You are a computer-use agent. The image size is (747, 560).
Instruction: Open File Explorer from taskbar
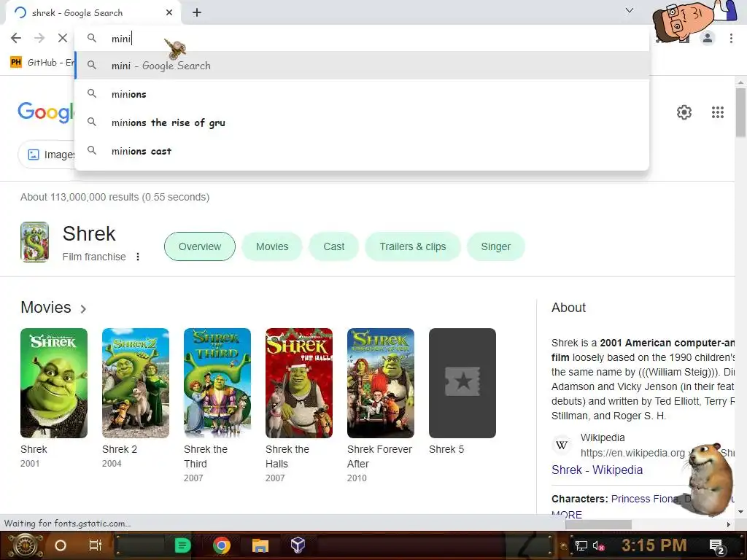click(260, 545)
